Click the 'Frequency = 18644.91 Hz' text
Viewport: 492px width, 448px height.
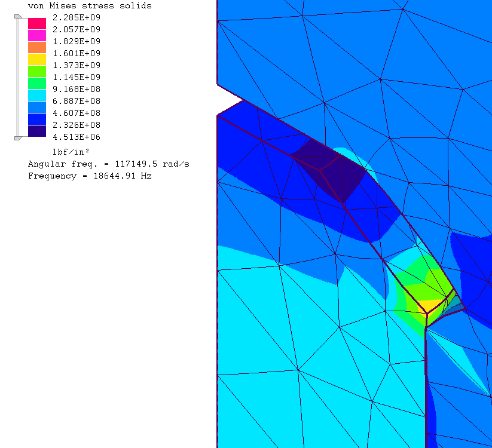90,176
